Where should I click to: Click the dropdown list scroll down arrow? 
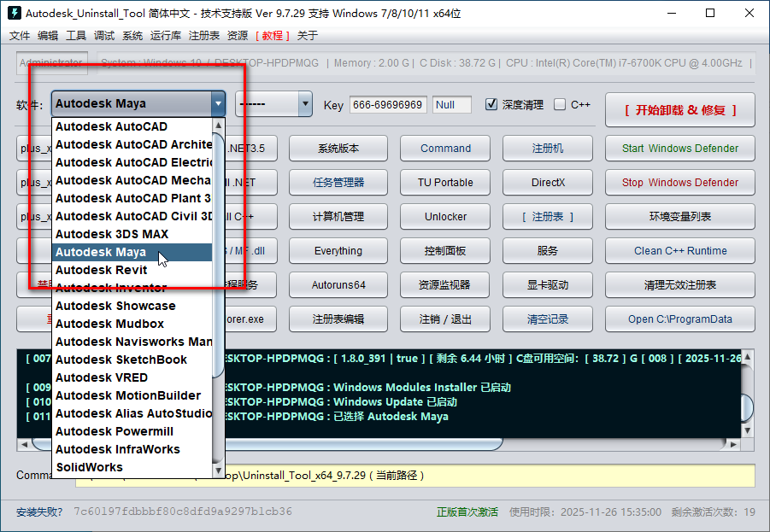pos(219,471)
